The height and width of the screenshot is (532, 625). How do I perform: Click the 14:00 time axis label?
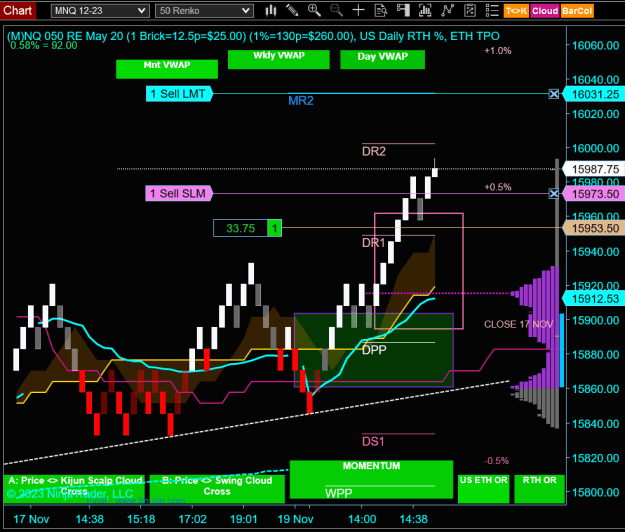click(x=362, y=519)
